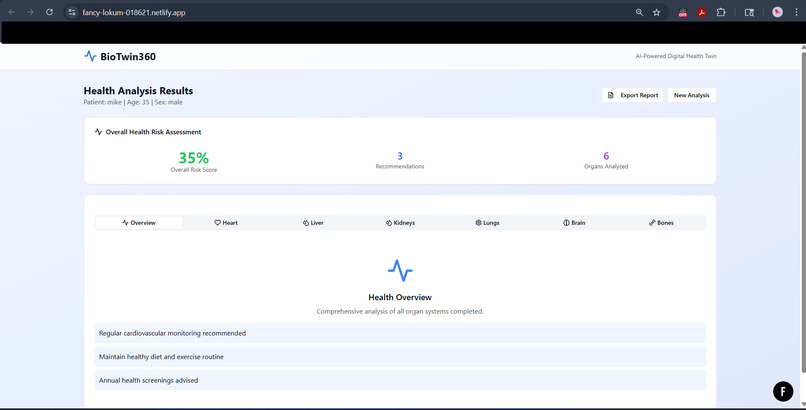Screen dimensions: 806x410
Task: Reload the page with the refresh icon
Action: (49, 12)
